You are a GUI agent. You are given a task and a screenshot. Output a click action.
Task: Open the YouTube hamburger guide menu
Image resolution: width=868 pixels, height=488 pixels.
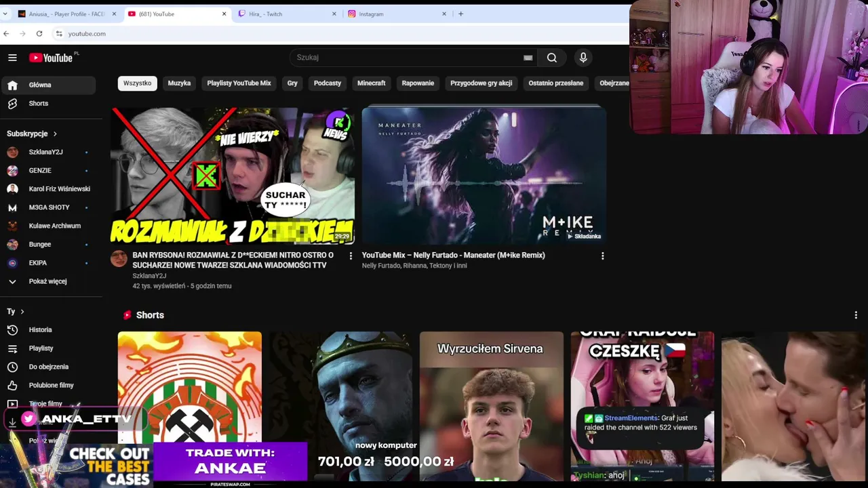tap(12, 58)
